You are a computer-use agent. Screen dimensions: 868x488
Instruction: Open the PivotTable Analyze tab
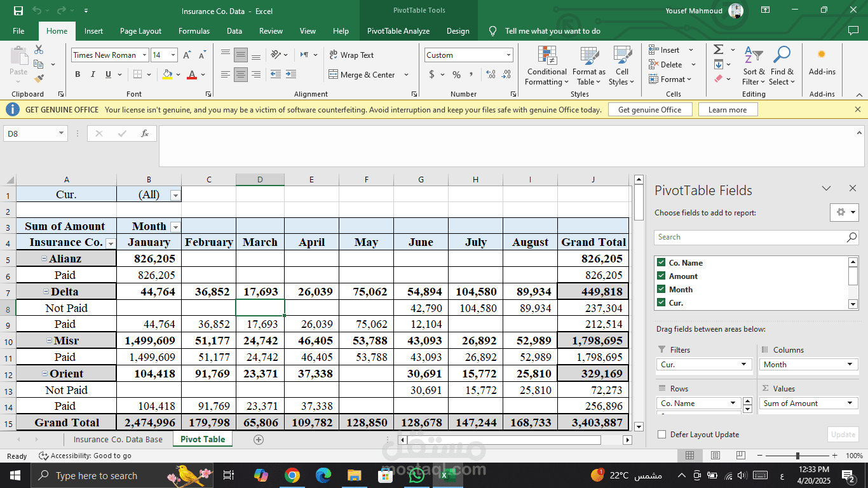point(398,30)
